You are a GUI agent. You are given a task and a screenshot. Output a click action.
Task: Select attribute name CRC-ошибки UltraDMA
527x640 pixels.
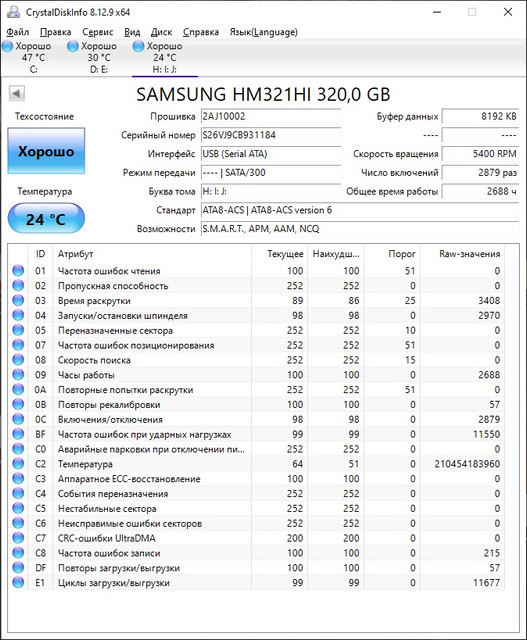(107, 538)
